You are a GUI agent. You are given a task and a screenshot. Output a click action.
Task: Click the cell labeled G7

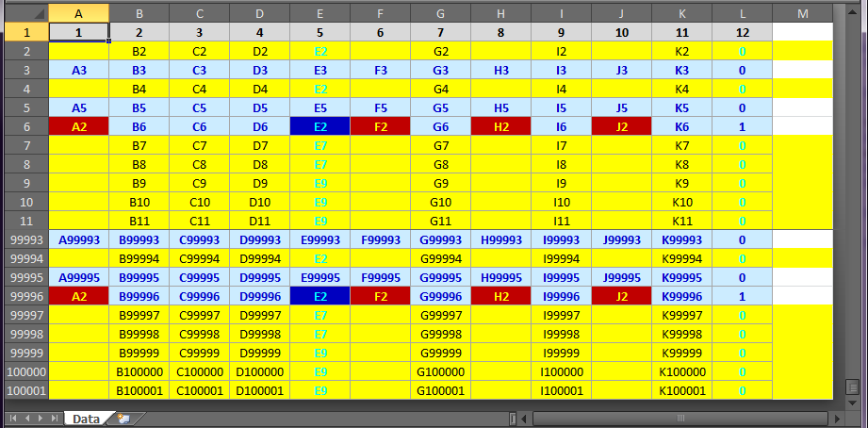point(441,145)
